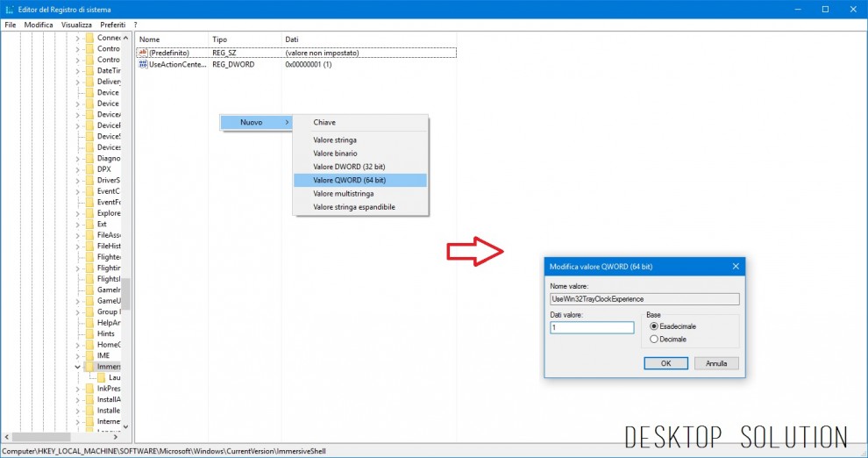Click the folder icon of the DateTir key
This screenshot has width=868, height=458.
point(89,70)
